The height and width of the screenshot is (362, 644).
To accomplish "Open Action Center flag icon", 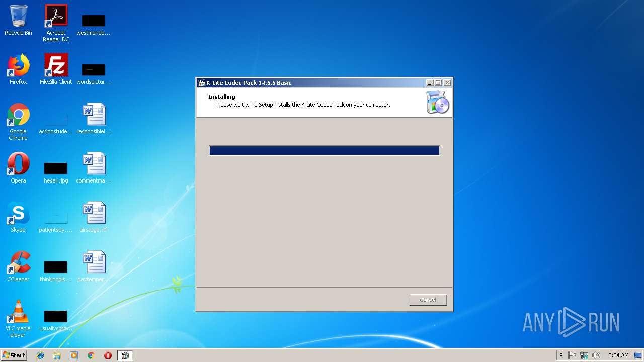I will tap(572, 355).
